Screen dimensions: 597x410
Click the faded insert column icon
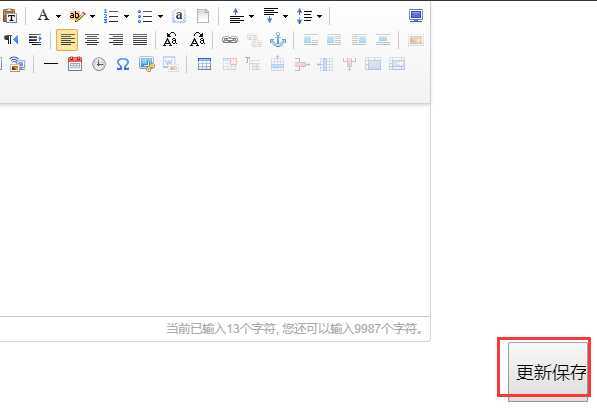tap(325, 64)
